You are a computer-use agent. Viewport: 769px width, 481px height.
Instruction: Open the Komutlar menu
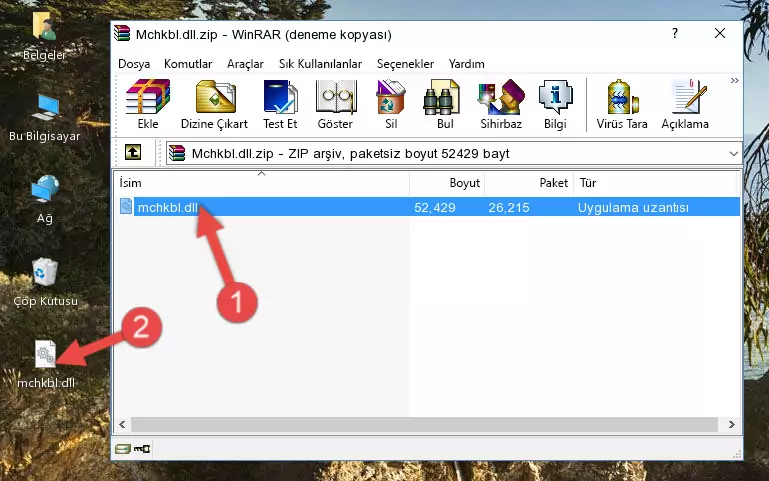point(188,64)
